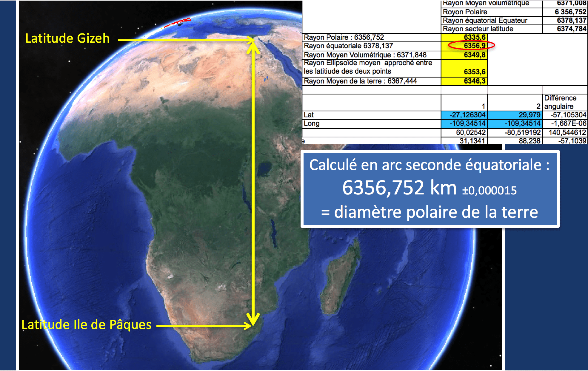The width and height of the screenshot is (588, 371).
Task: Click the top-right "6378,137" value cell
Action: pos(565,21)
